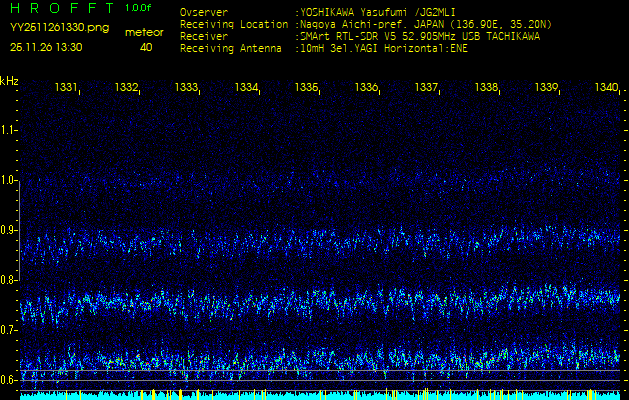
Task: Click the yellow meteor label
Action: tap(144, 32)
